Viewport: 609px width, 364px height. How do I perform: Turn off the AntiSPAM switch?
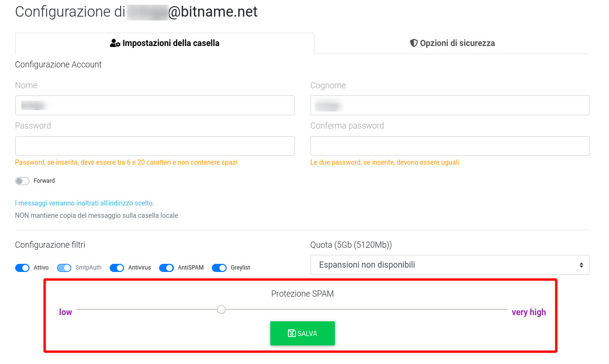tap(166, 268)
